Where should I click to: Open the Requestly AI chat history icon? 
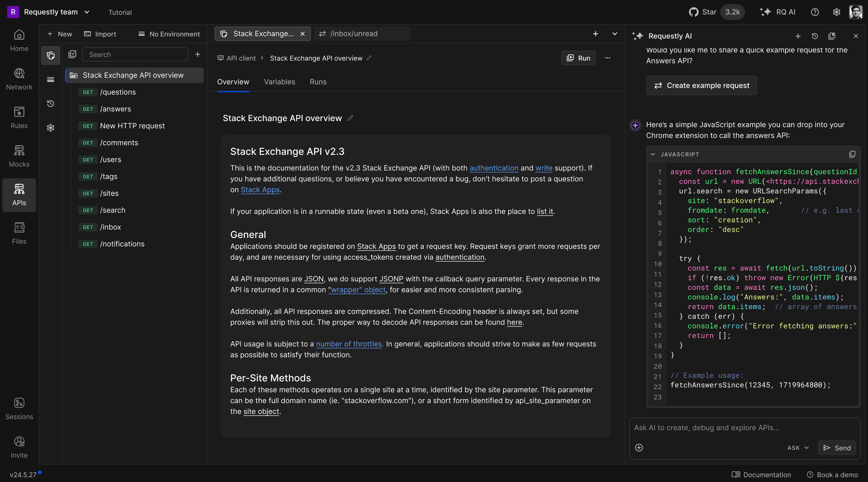click(x=815, y=36)
